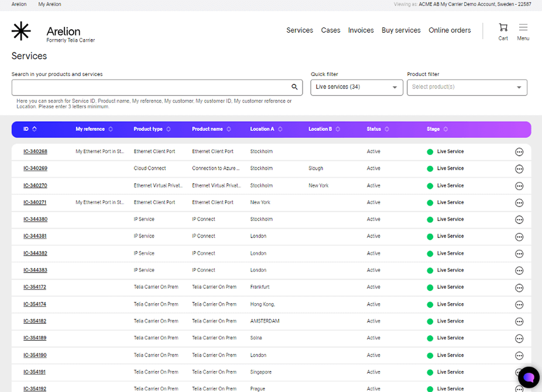Open My Arelion link in top bar

click(x=49, y=4)
